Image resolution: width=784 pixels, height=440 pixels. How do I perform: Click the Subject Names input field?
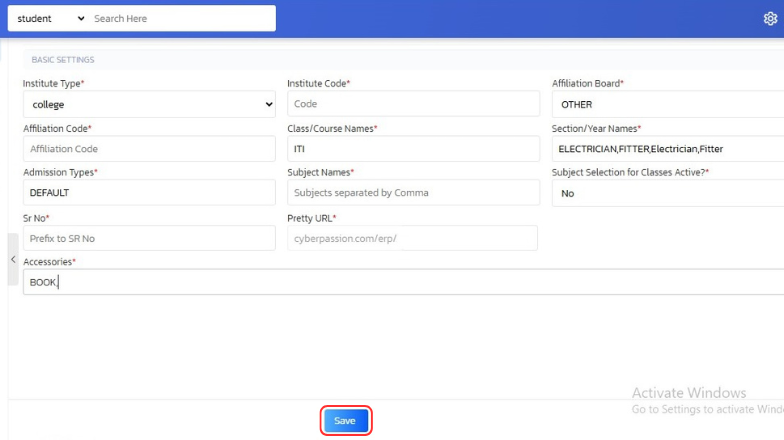tap(413, 193)
